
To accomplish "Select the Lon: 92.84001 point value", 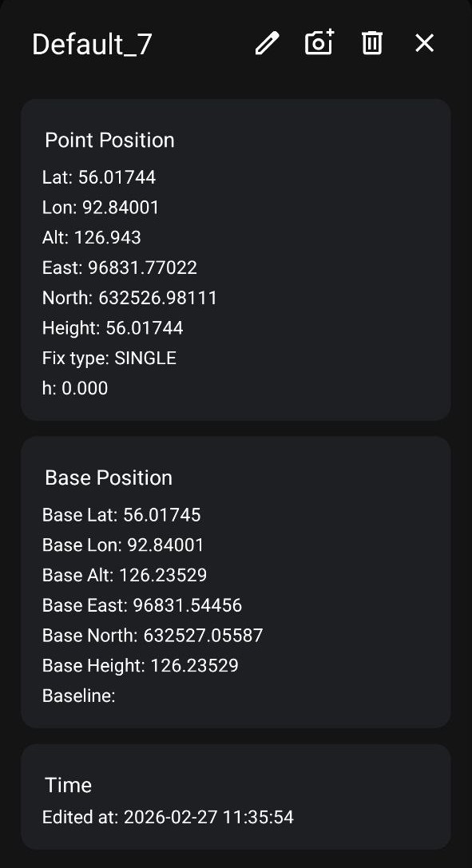I will [x=101, y=208].
